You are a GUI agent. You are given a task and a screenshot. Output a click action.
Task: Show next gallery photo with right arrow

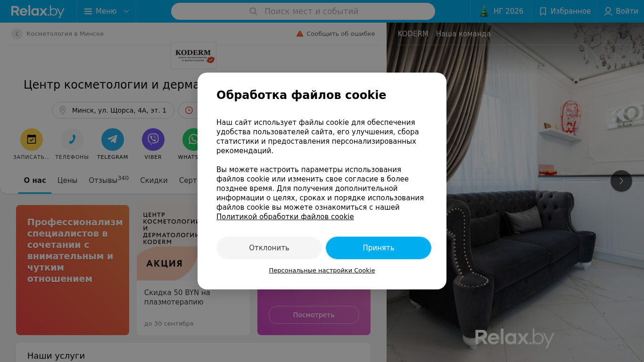coord(621,181)
